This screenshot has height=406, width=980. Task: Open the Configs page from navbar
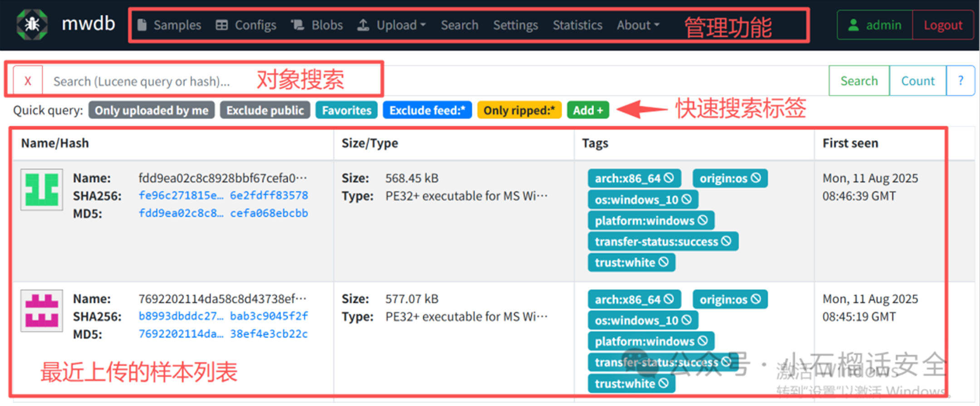246,25
